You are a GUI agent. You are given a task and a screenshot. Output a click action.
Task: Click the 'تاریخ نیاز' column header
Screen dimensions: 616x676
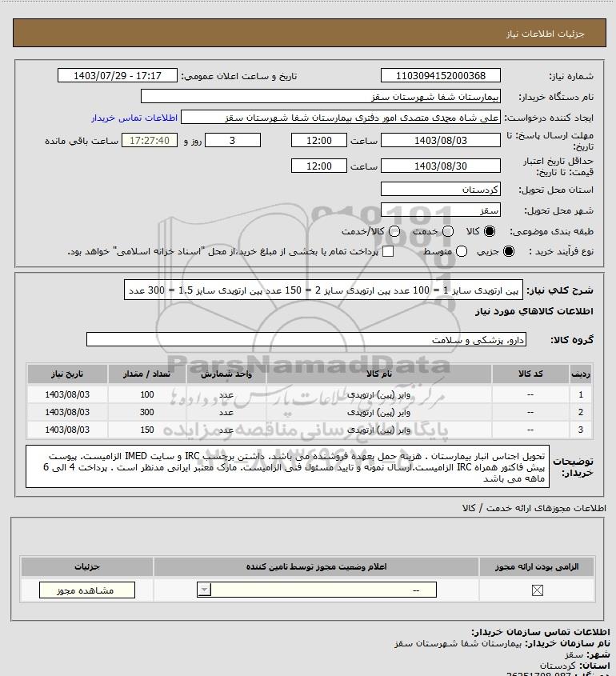point(67,374)
